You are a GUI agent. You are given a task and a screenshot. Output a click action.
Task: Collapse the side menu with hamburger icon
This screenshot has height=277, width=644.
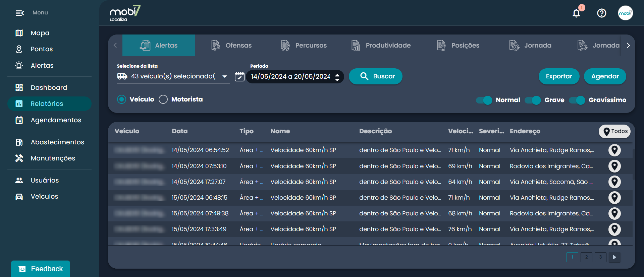click(x=20, y=13)
